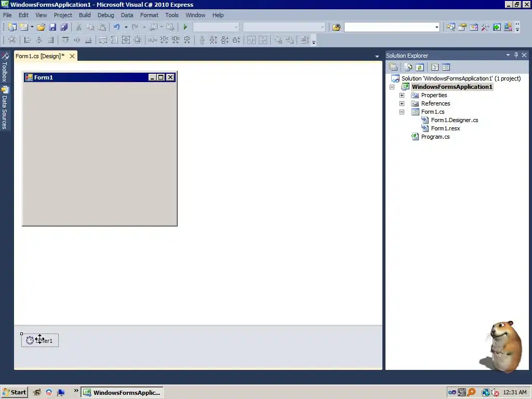Screen dimensions: 532x399
Task: Click Center Horizontally layout icon
Action: point(251,40)
